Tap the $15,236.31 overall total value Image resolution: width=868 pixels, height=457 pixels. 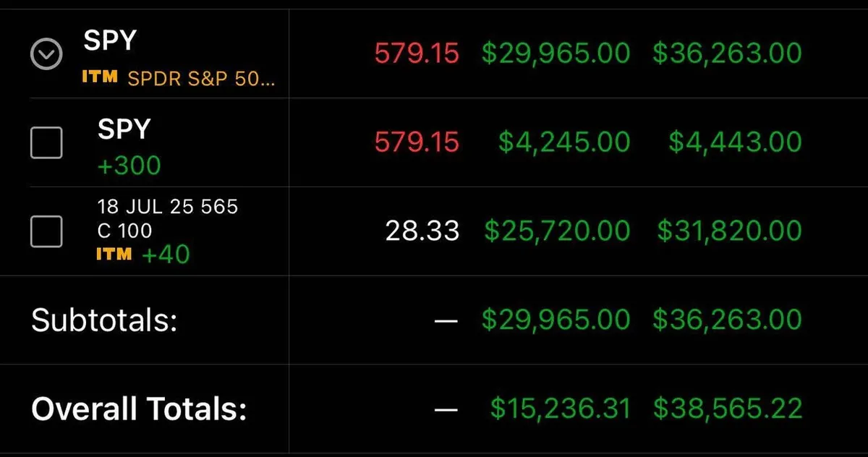point(560,409)
